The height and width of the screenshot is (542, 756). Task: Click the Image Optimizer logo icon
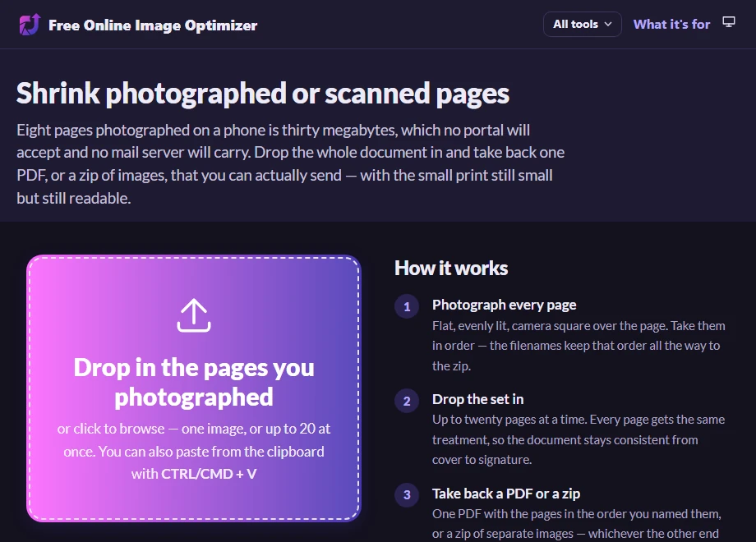tap(30, 25)
